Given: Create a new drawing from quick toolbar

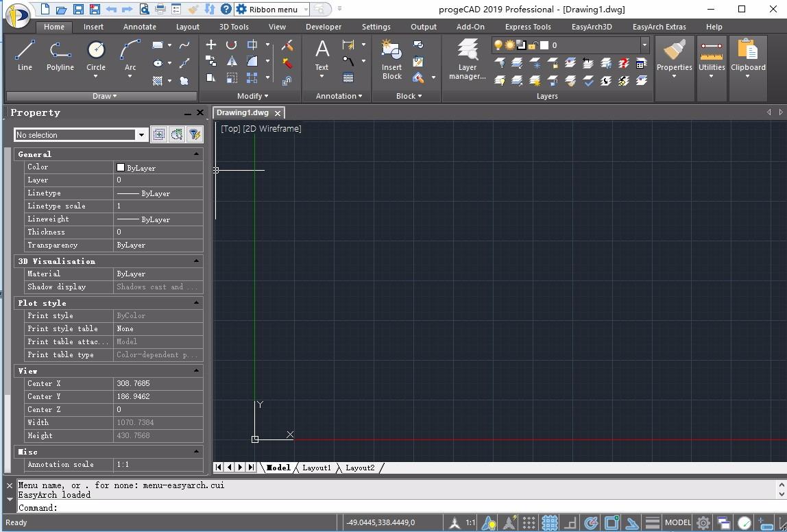Looking at the screenshot, I should pyautogui.click(x=45, y=9).
